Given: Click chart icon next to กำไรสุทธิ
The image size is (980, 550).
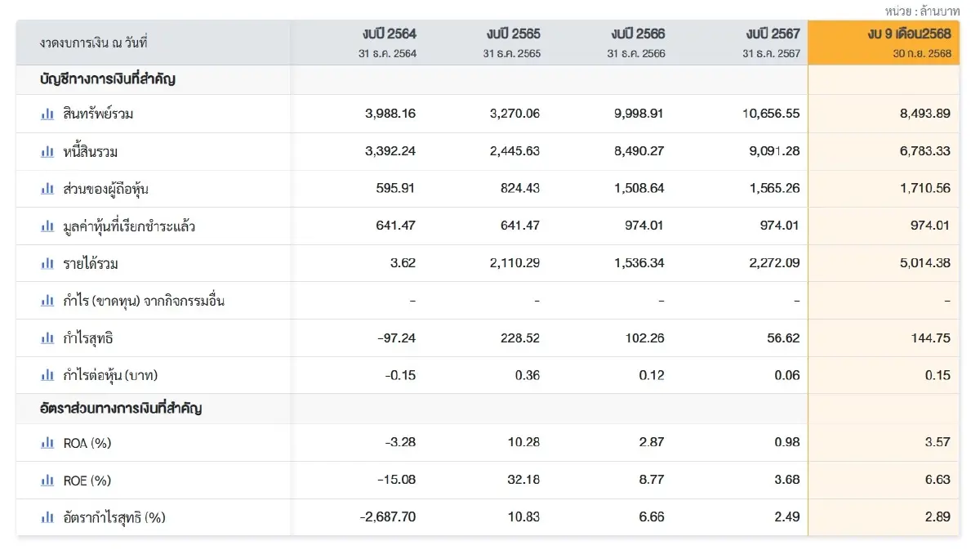Looking at the screenshot, I should click(x=47, y=338).
